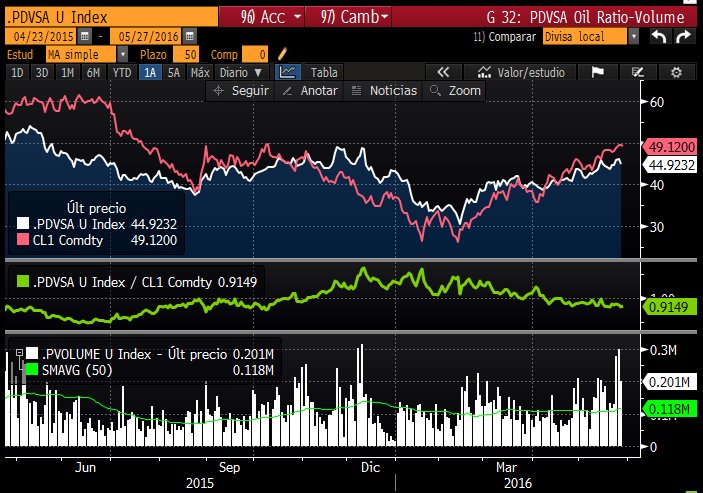Click the flag events icon
This screenshot has height=493, width=703.
(597, 72)
